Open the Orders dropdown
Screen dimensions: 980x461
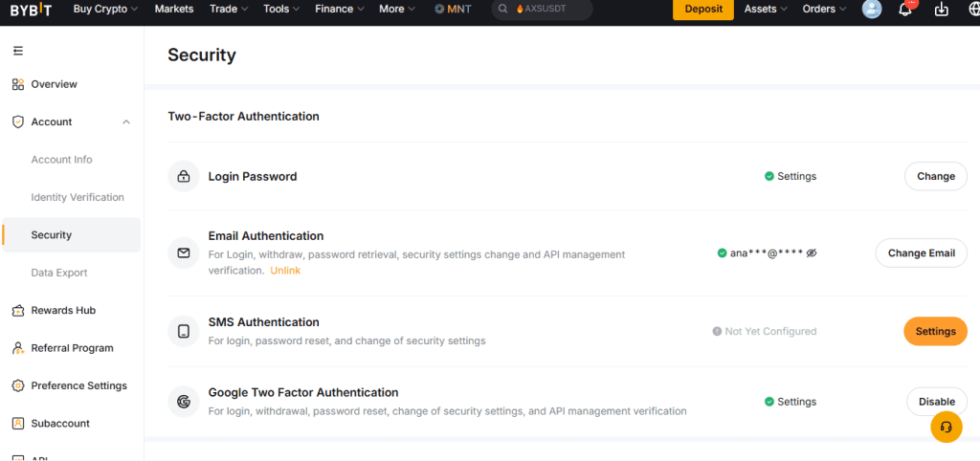click(825, 10)
